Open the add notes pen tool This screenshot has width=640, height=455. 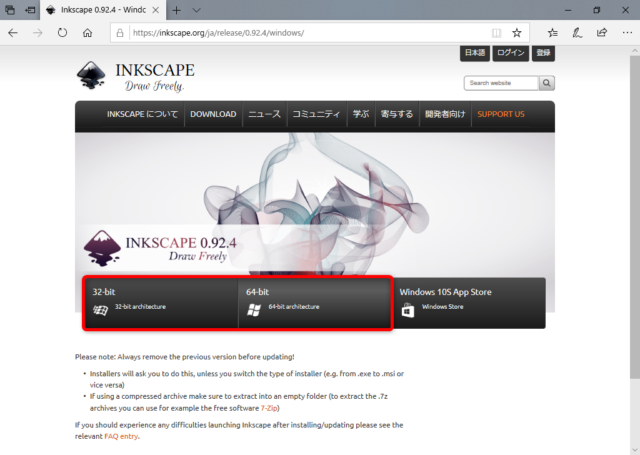coord(577,33)
